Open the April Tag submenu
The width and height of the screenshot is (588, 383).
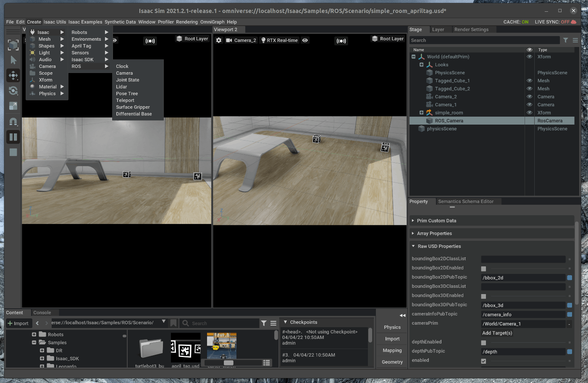pos(90,46)
